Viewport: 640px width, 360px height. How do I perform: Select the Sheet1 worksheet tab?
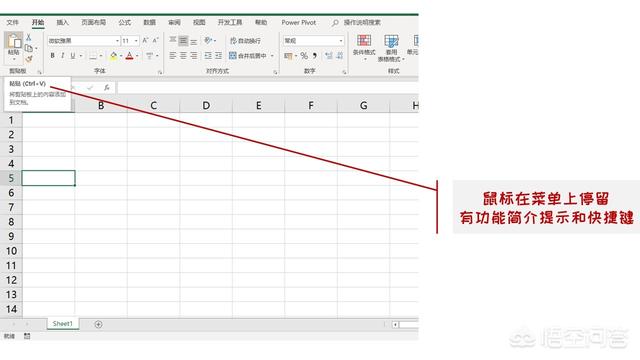62,324
